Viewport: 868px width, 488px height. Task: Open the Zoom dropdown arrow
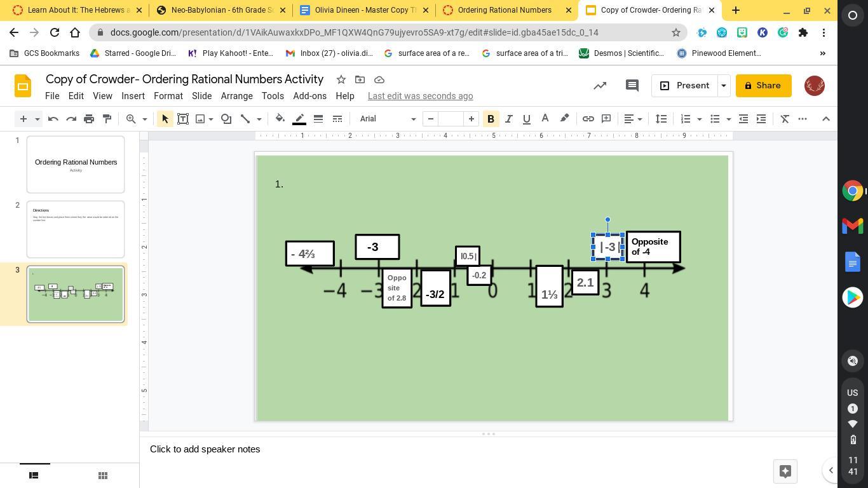click(144, 119)
